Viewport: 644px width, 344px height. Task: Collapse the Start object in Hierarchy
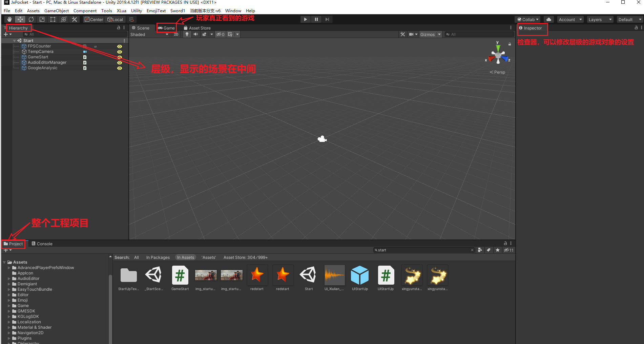point(14,40)
